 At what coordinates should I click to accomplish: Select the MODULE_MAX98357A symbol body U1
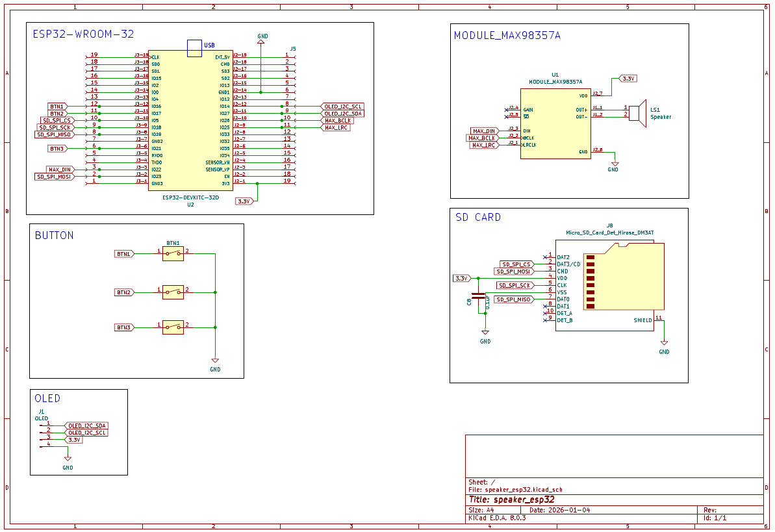(x=555, y=123)
